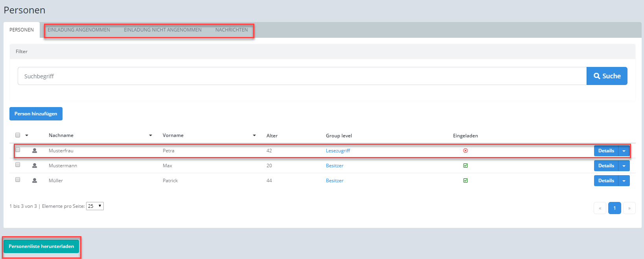The width and height of the screenshot is (644, 259).
Task: Click Alter column header
Action: point(272,136)
